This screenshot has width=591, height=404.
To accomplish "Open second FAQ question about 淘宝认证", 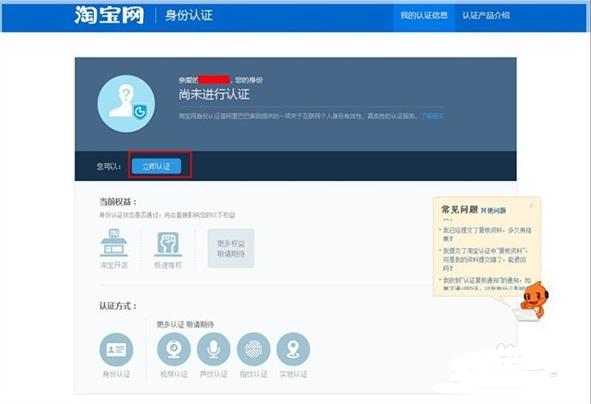I will [x=485, y=260].
